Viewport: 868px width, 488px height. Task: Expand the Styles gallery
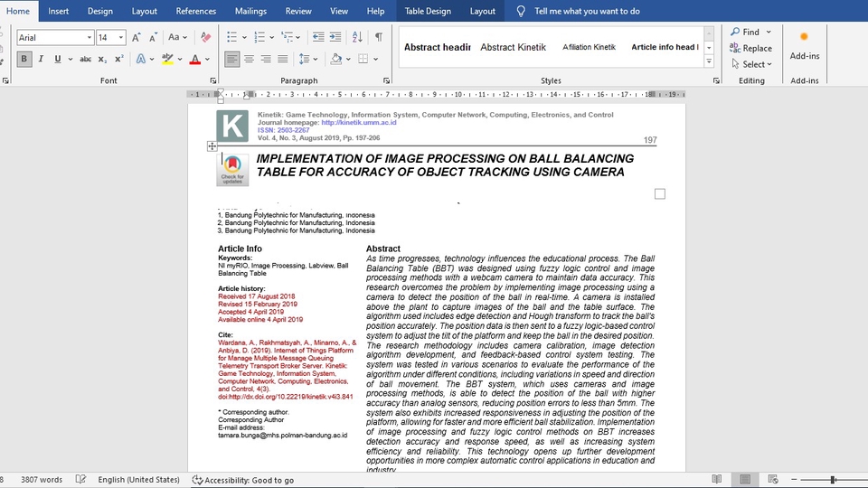click(709, 61)
